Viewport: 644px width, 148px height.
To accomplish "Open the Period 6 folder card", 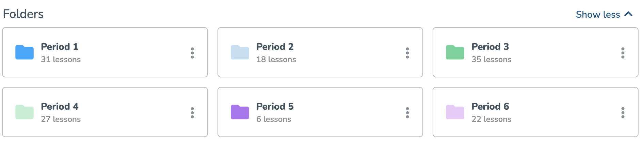I will (x=535, y=112).
